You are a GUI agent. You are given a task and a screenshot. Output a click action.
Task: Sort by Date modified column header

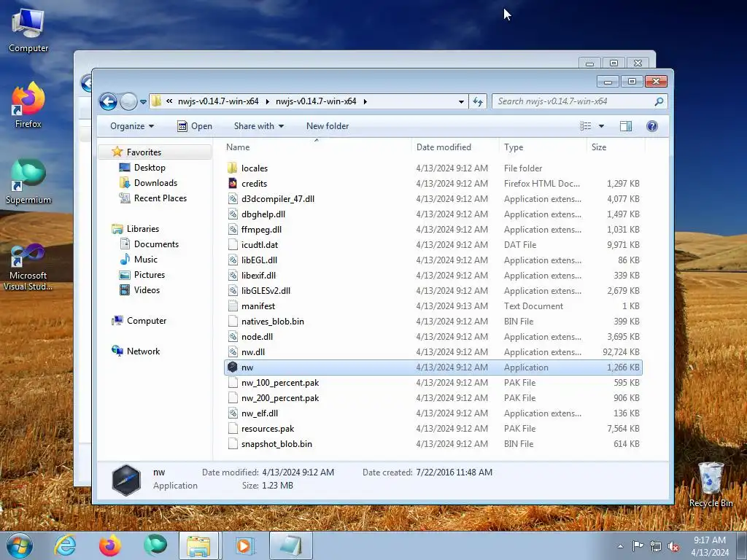(455, 147)
